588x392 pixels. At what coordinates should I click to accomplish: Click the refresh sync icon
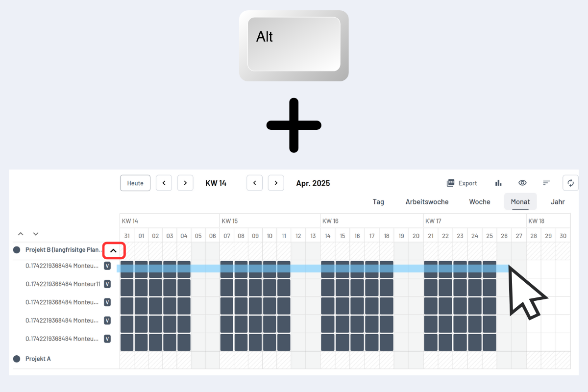click(570, 183)
